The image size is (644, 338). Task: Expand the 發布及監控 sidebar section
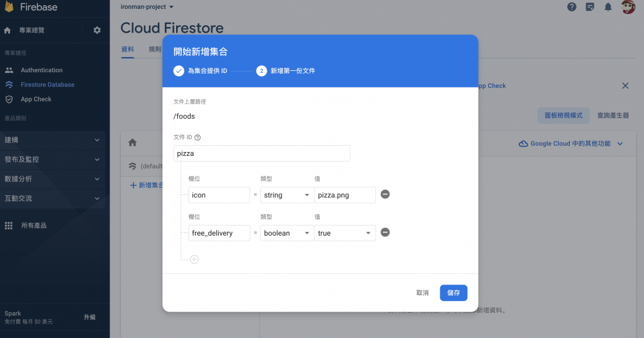[53, 160]
